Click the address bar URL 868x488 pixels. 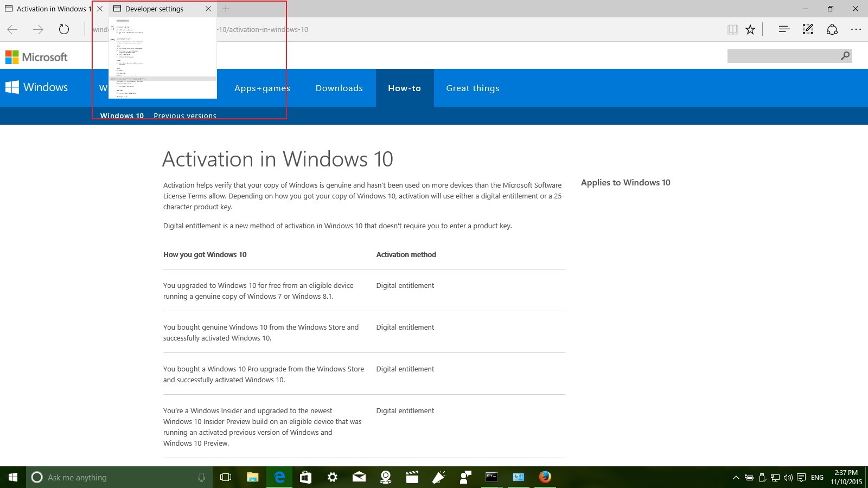pos(263,29)
